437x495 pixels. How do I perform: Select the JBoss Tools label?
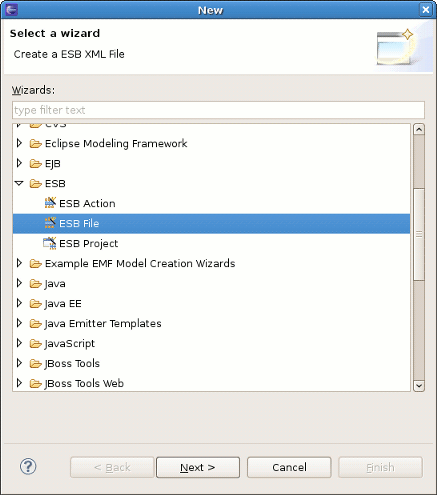[x=72, y=364]
